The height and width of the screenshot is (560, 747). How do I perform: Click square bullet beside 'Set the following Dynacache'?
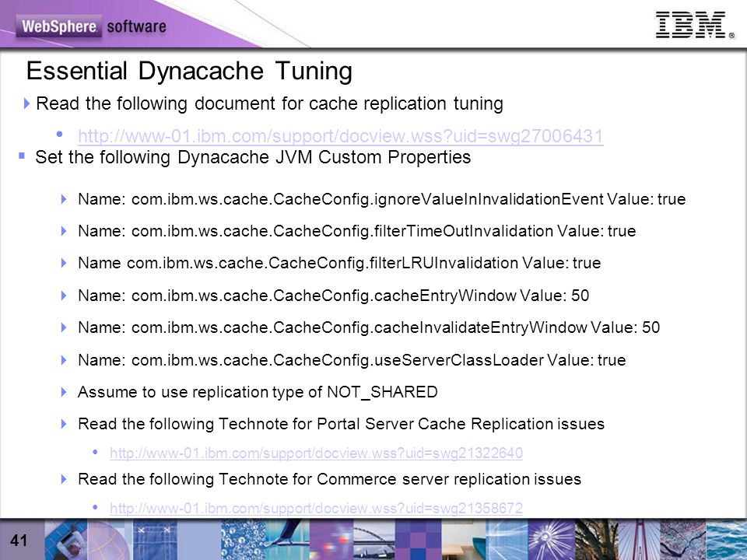click(x=22, y=156)
